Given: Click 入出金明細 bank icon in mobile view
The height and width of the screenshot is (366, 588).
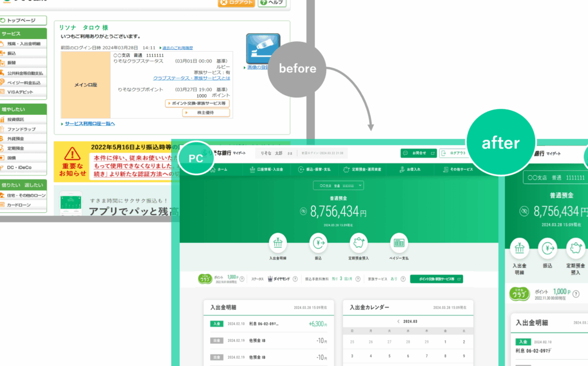Looking at the screenshot, I should [519, 248].
